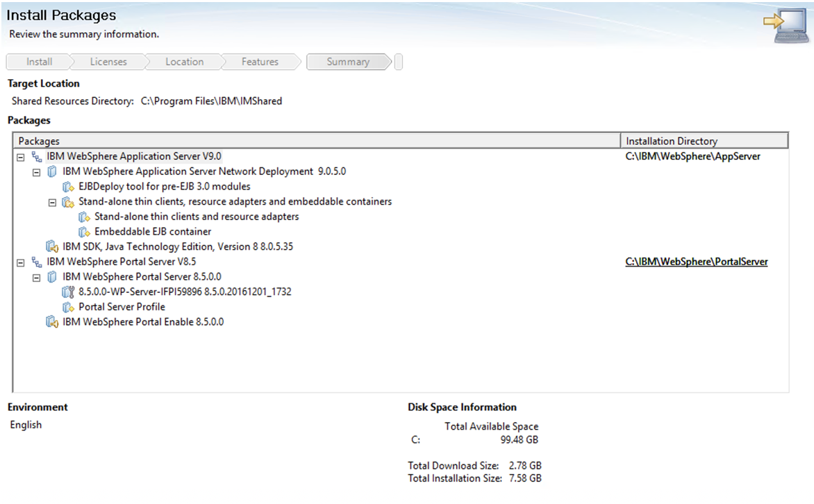Click the package icon for Network Deployment 9.0.5.0
This screenshot has height=504, width=814.
[52, 171]
